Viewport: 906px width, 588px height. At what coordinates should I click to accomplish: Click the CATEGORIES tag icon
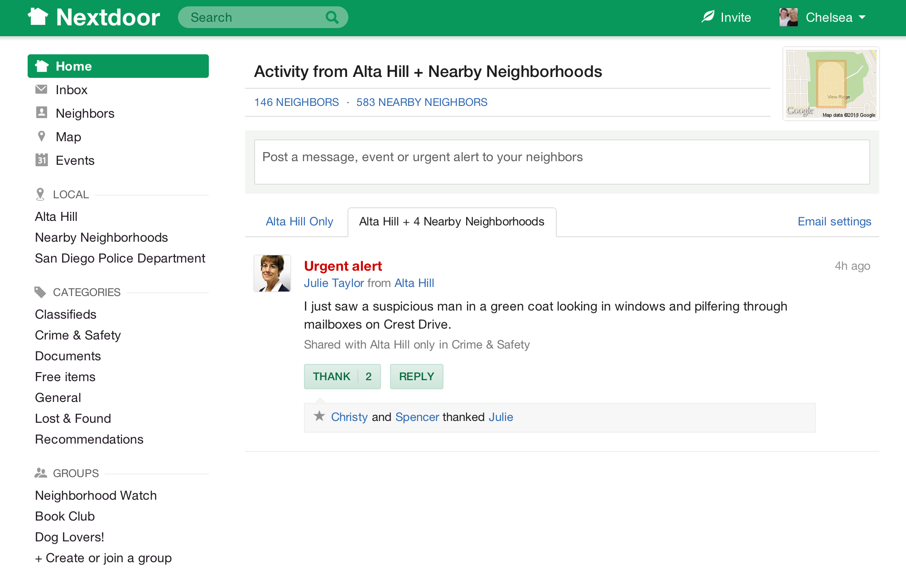pyautogui.click(x=40, y=292)
